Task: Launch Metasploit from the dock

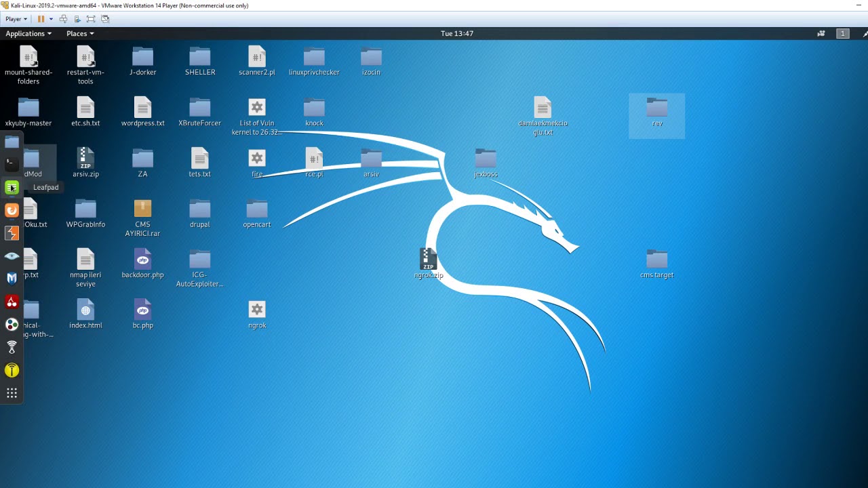Action: coord(12,279)
